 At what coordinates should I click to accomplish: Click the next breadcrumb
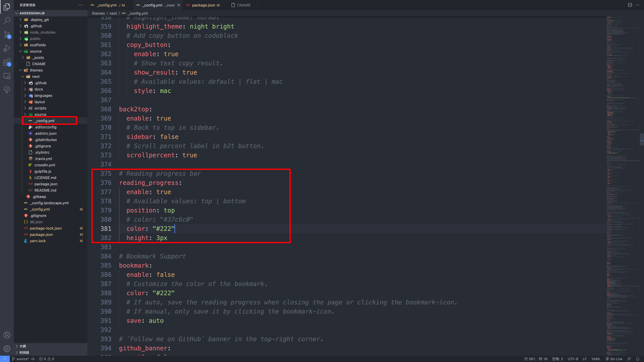click(113, 13)
